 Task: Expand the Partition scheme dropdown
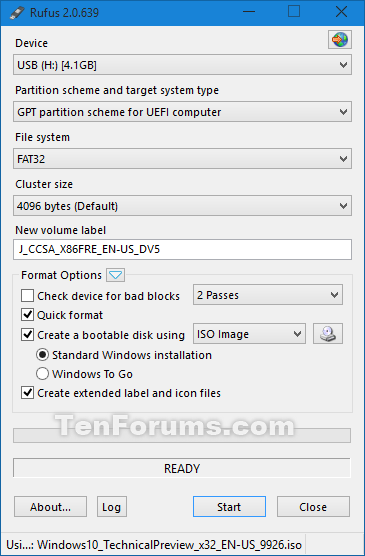click(182, 112)
